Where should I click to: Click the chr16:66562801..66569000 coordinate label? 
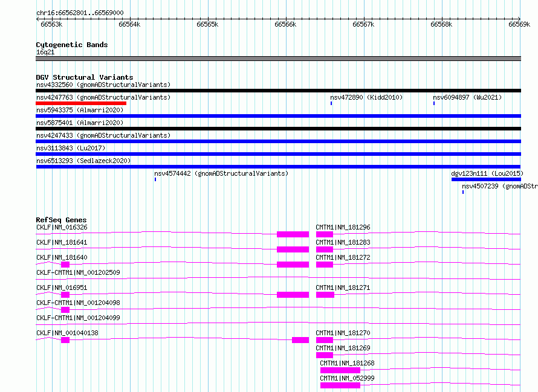80,13
